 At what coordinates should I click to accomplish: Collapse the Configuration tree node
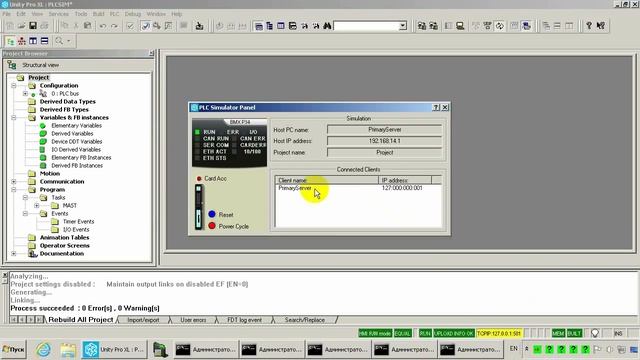(14, 86)
